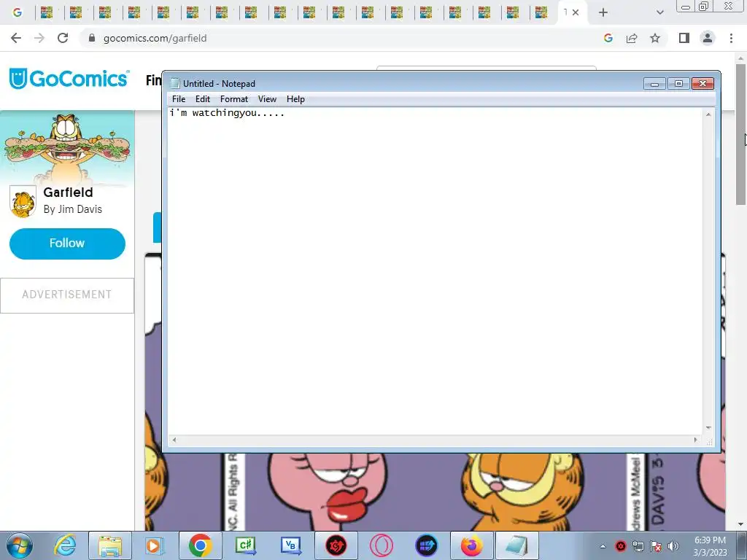Bookmark this page with the star icon
The width and height of the screenshot is (747, 560).
(655, 38)
